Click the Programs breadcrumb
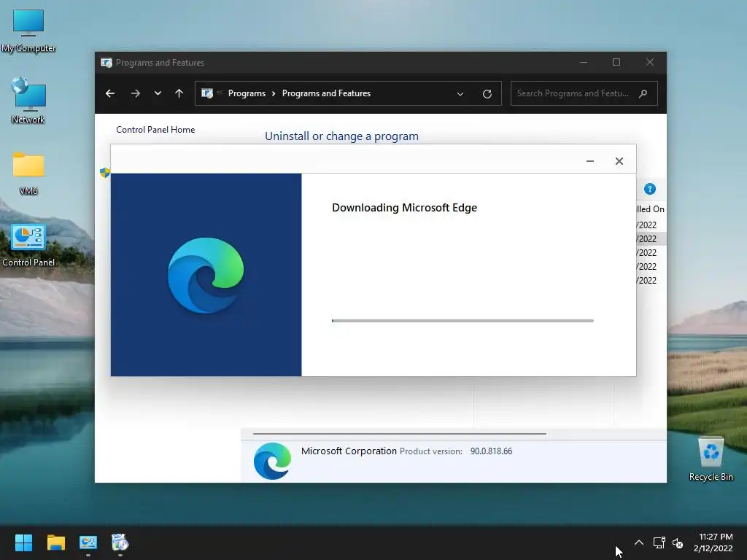 [x=247, y=93]
